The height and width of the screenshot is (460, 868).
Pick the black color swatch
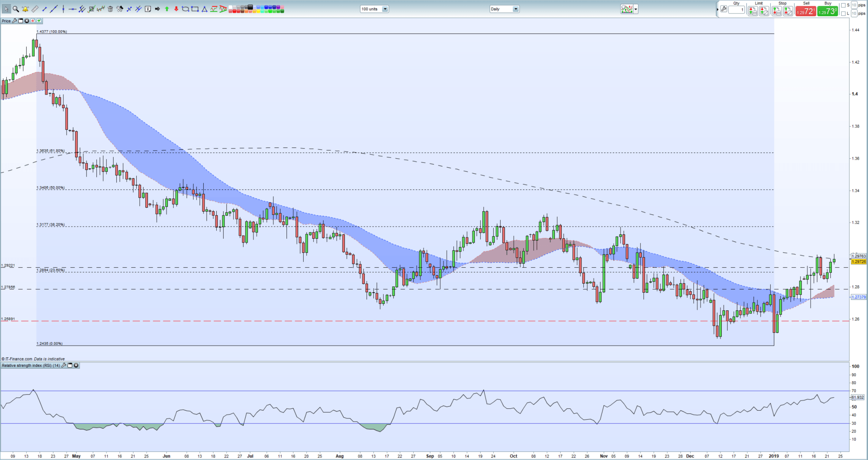click(250, 7)
